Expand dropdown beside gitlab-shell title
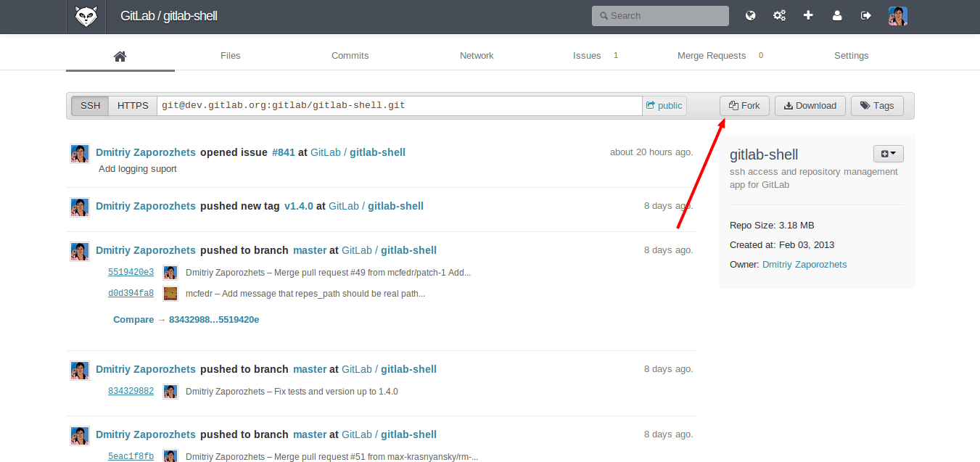Screen dimensions: 980x462 click(x=888, y=154)
